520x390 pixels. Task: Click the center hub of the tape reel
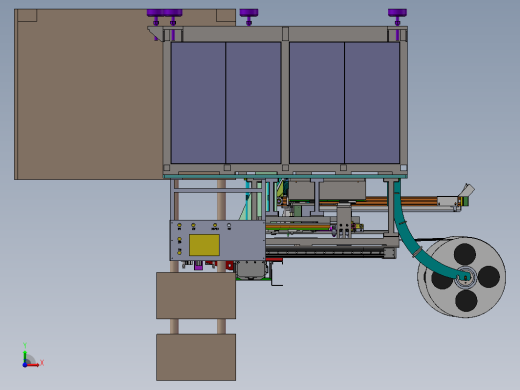(x=466, y=277)
